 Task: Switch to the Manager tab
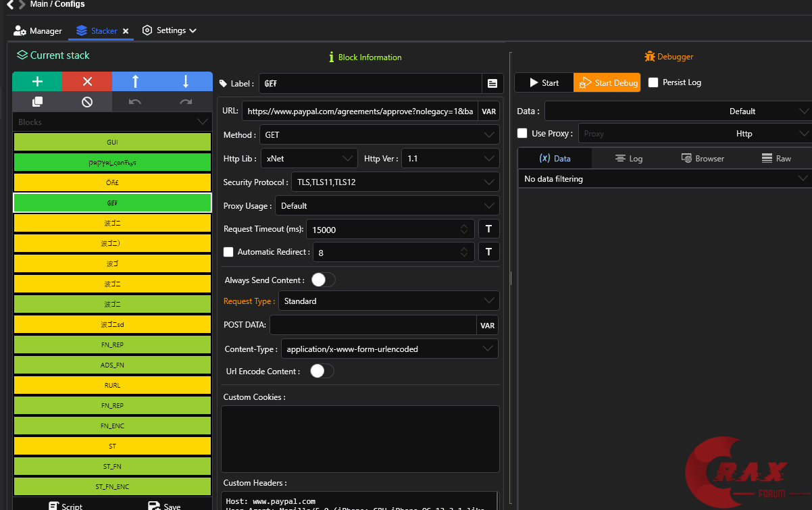coord(39,31)
